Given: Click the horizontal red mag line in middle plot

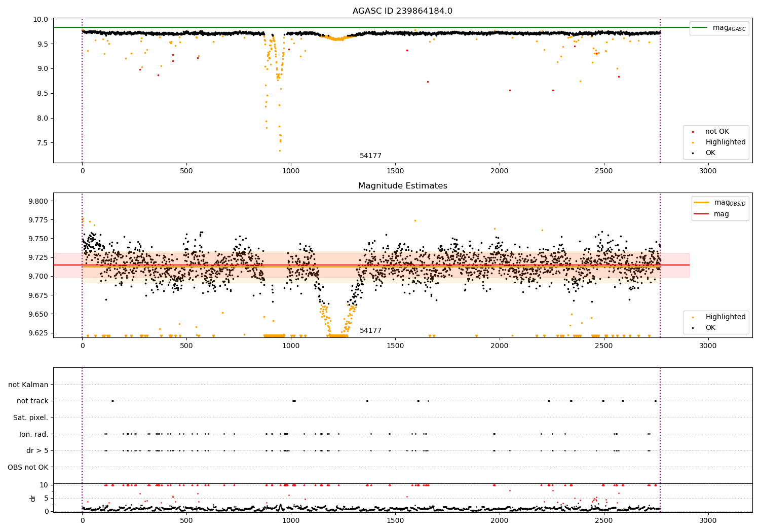Looking at the screenshot, I should point(371,265).
